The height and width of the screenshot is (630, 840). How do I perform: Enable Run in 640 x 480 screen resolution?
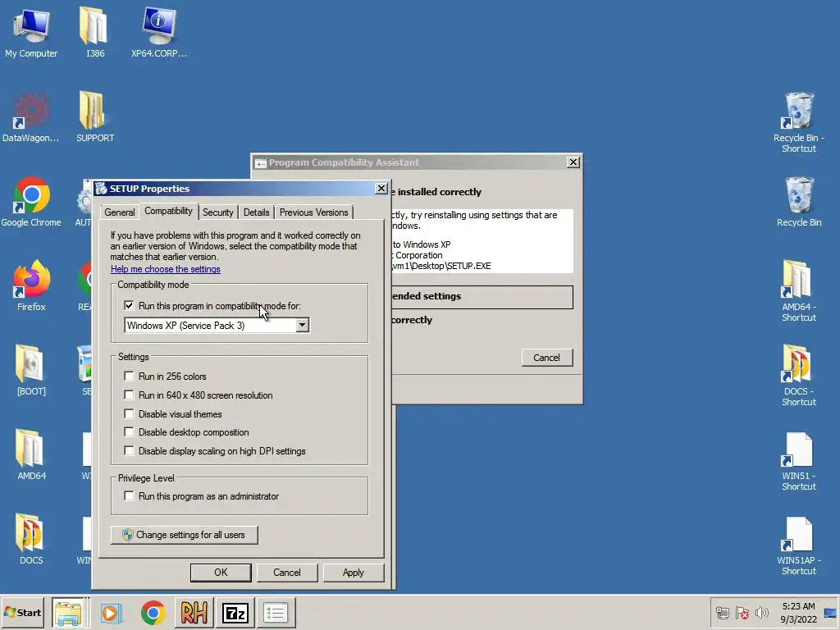(x=129, y=395)
